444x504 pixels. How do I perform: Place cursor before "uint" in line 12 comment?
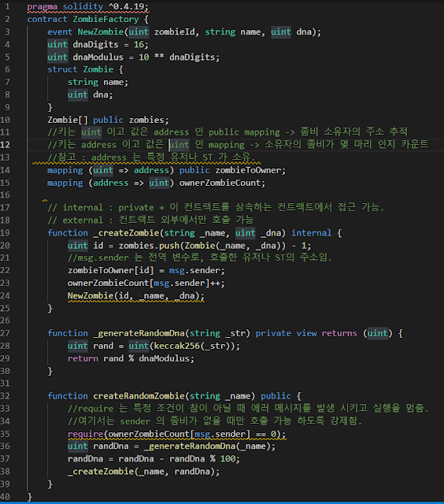point(169,145)
